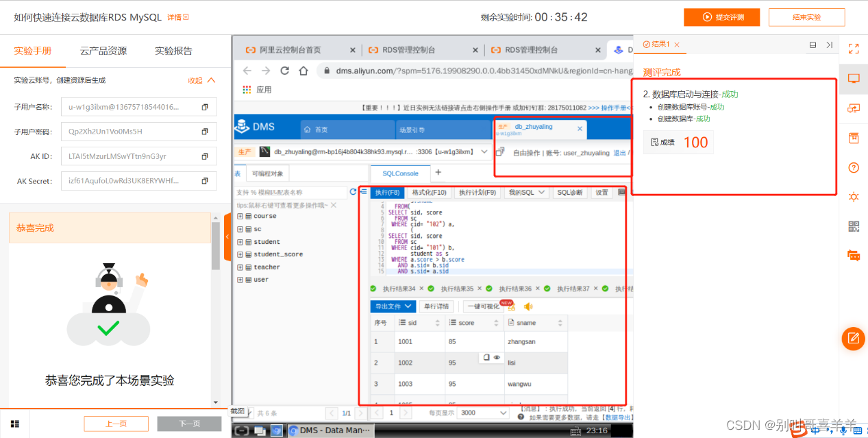Viewport: 868px width, 438px height.
Task: Click the SQL诊断 button
Action: pos(570,193)
